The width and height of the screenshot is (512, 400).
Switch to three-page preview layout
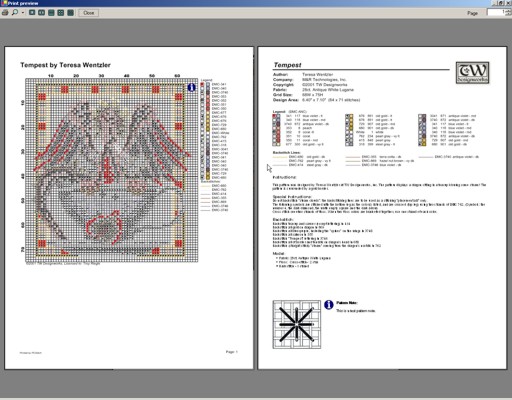(51, 13)
